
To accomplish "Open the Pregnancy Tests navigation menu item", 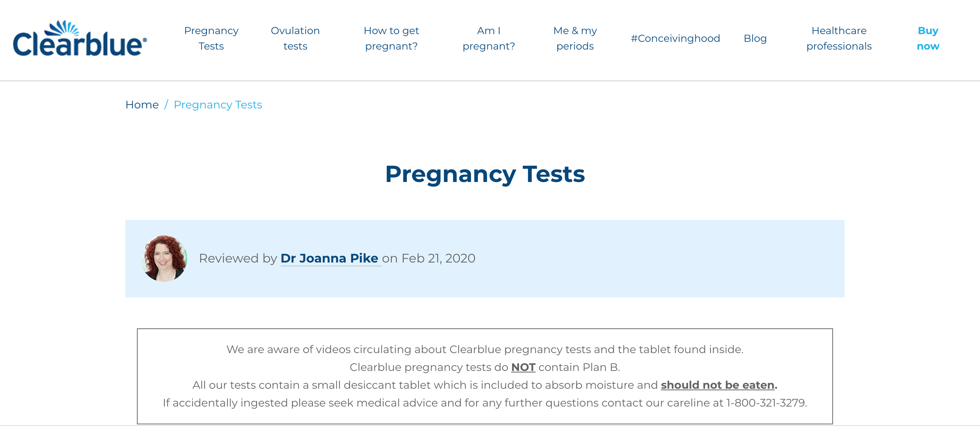I will tap(211, 38).
